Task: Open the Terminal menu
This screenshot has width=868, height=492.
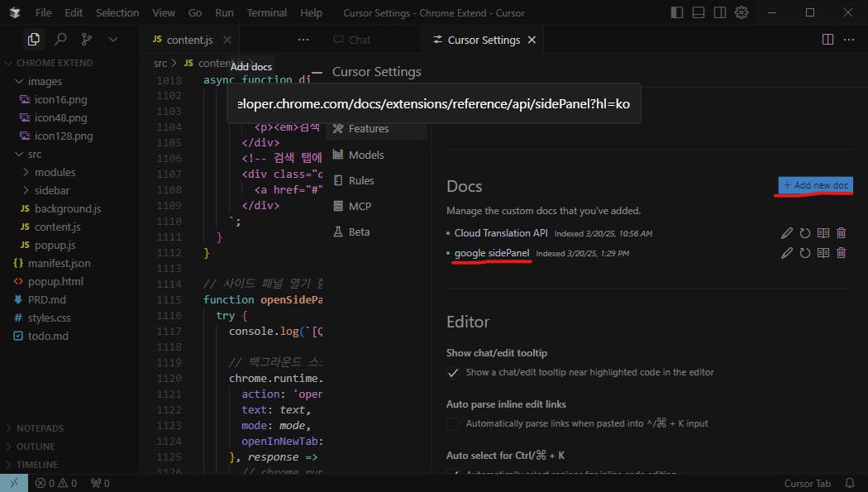Action: (267, 13)
